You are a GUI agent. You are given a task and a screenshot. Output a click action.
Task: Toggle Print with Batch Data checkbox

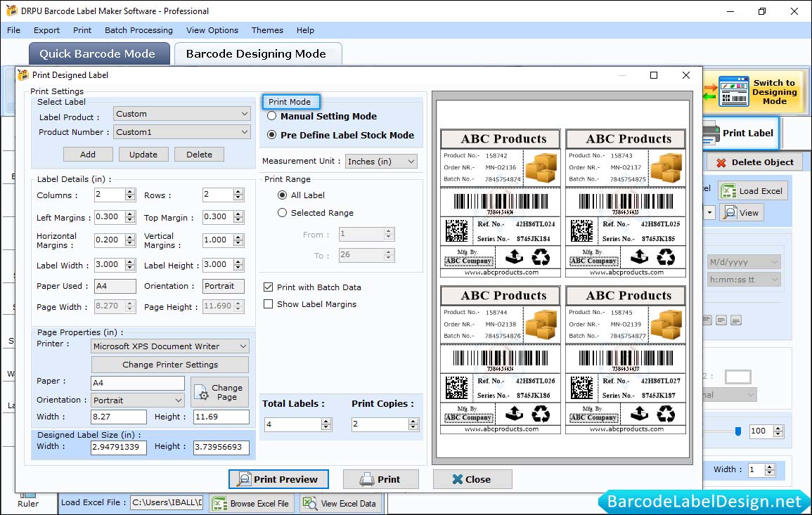click(x=269, y=287)
